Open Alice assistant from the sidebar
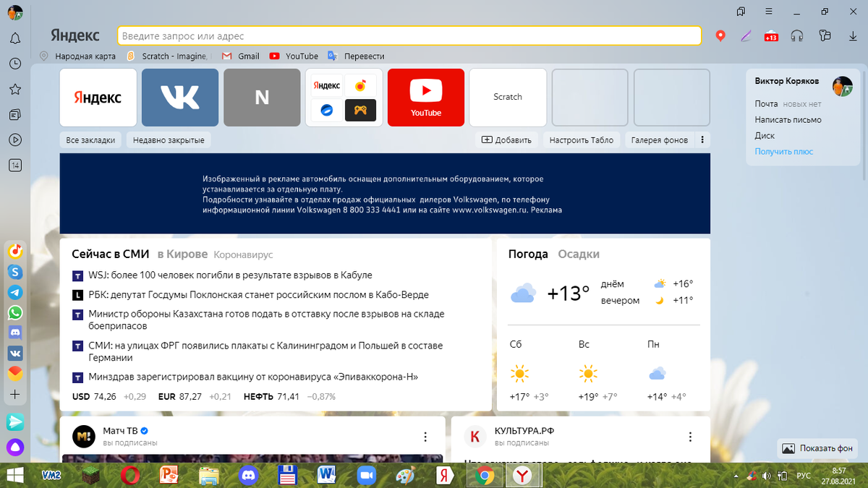The image size is (868, 488). point(14,448)
